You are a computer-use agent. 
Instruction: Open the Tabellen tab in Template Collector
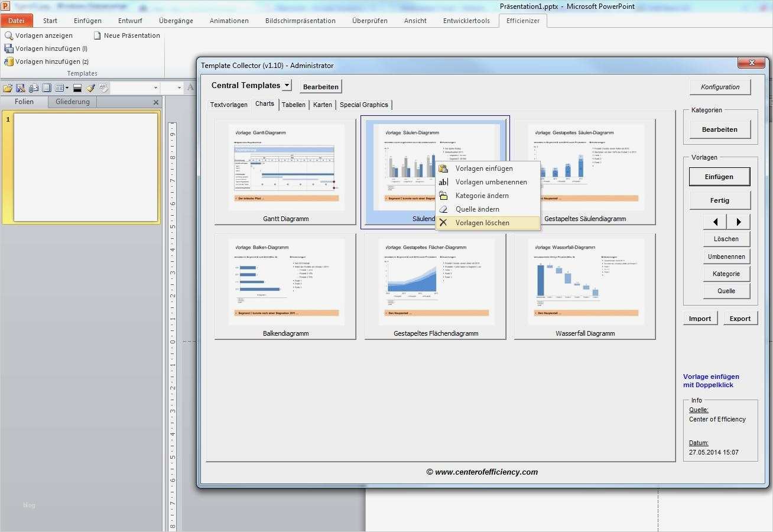[x=294, y=105]
